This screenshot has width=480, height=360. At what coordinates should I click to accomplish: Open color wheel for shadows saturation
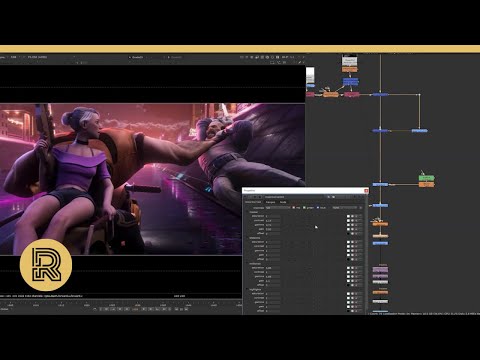point(352,242)
